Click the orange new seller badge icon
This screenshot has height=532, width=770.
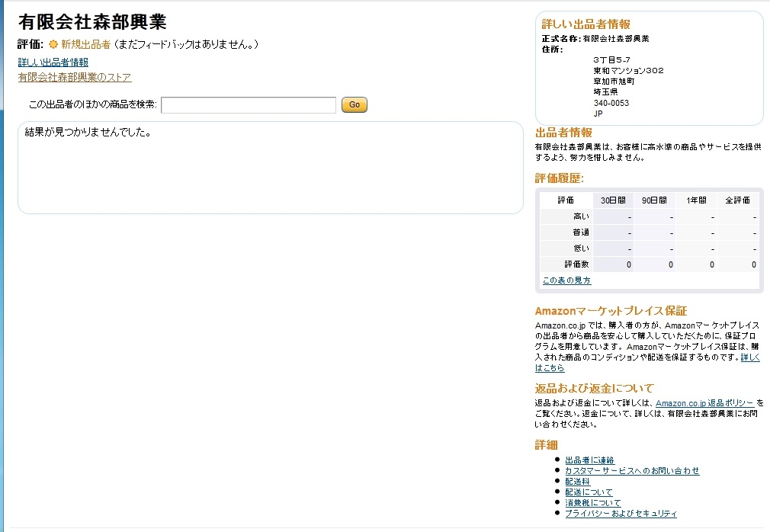pyautogui.click(x=53, y=45)
